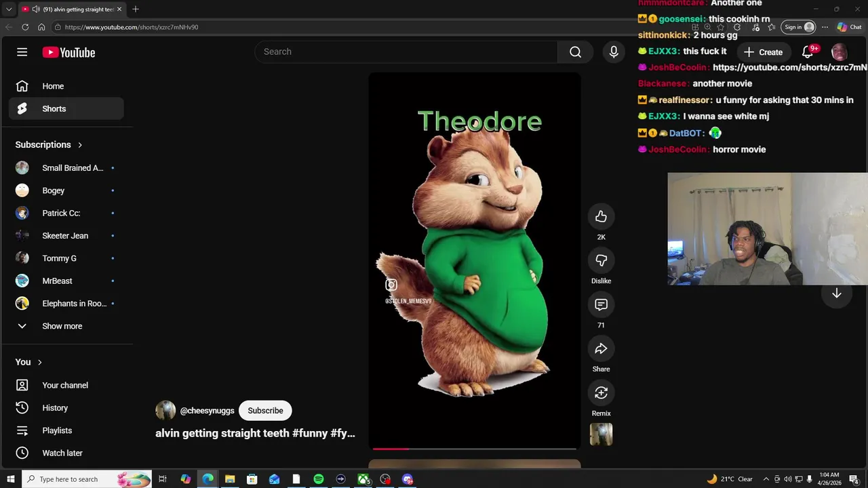Open Windows Start menu

10,479
